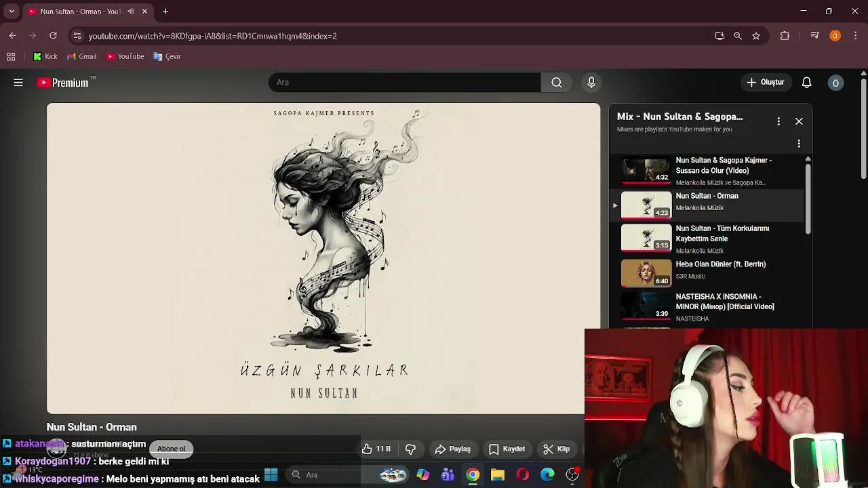Like the video with thumbs-up
Image resolution: width=868 pixels, height=488 pixels.
376,449
